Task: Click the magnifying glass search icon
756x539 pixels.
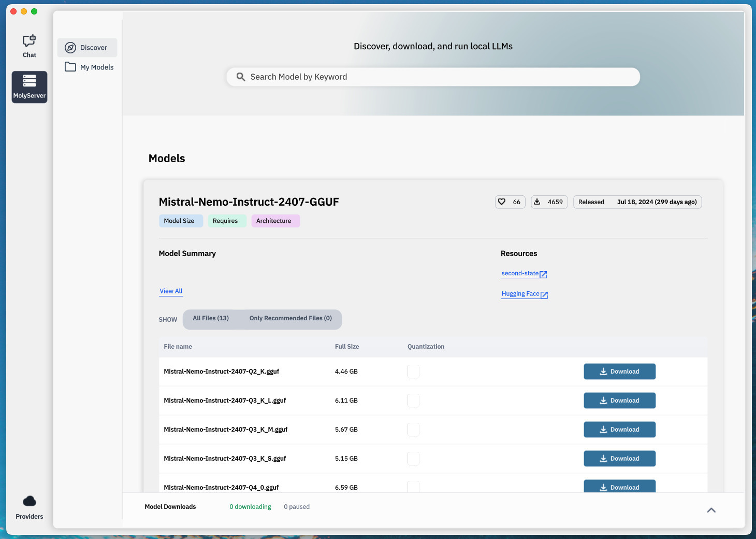Action: click(x=241, y=77)
